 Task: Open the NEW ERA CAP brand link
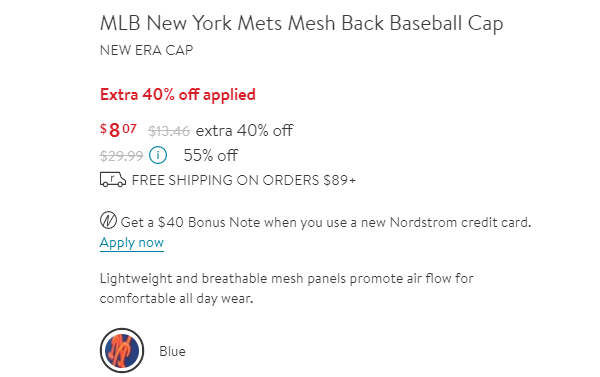pos(147,50)
